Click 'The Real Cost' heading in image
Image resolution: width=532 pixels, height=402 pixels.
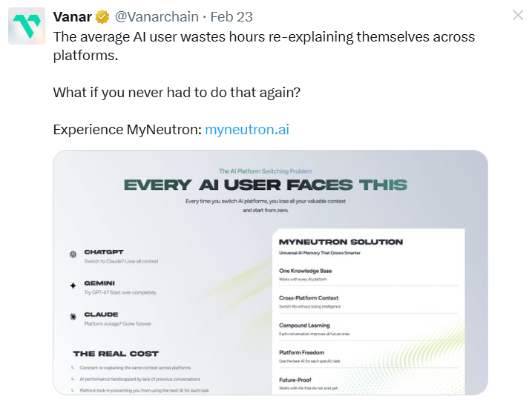pyautogui.click(x=115, y=354)
